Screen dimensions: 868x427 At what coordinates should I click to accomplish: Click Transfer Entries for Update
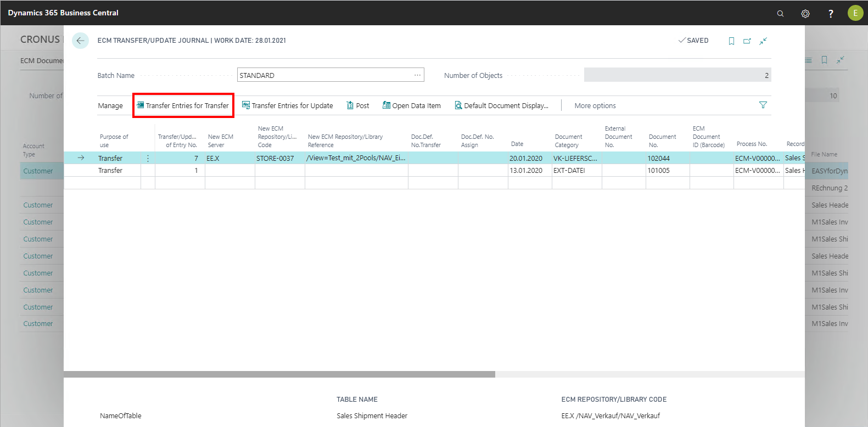tap(288, 106)
